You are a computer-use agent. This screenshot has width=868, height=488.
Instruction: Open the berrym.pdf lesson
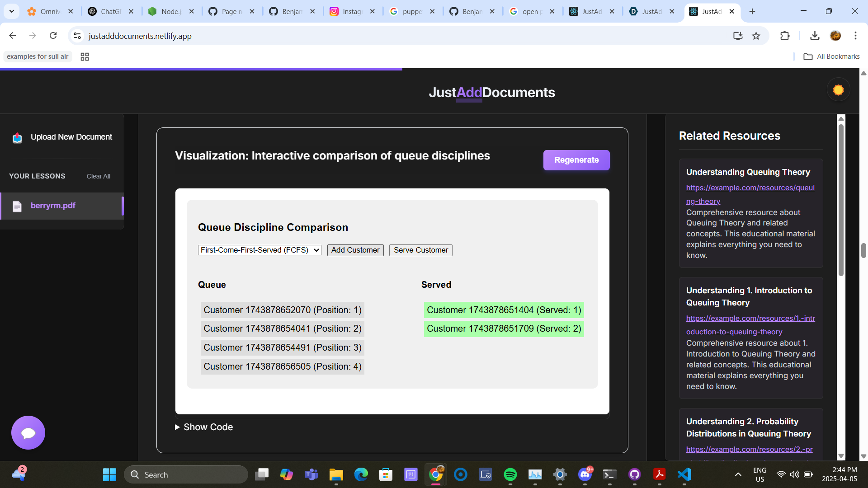click(x=53, y=206)
